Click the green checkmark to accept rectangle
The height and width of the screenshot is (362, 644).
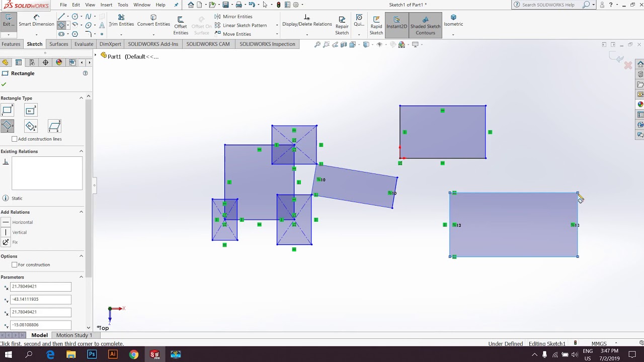click(x=4, y=84)
